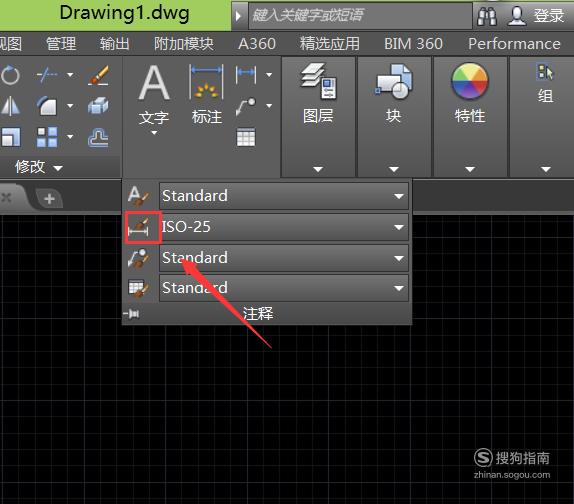The width and height of the screenshot is (574, 504).
Task: Open the 特性 color wheel properties
Action: pyautogui.click(x=470, y=94)
